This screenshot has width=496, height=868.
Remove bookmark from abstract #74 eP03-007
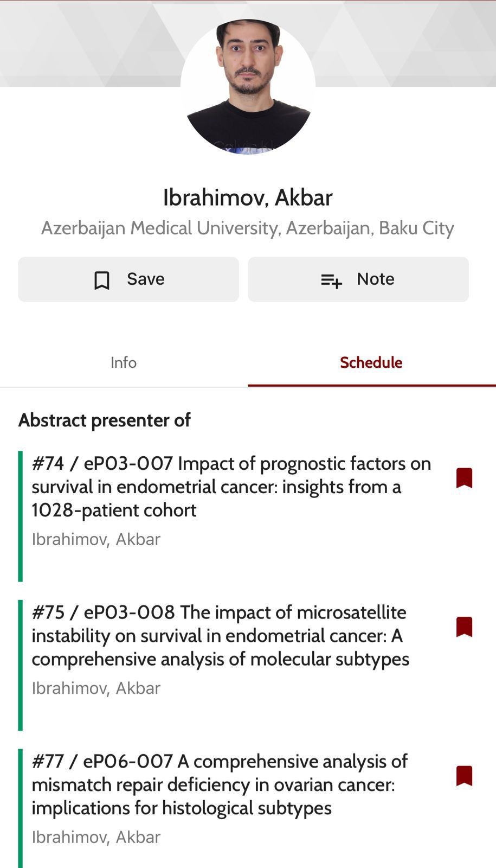pos(464,478)
